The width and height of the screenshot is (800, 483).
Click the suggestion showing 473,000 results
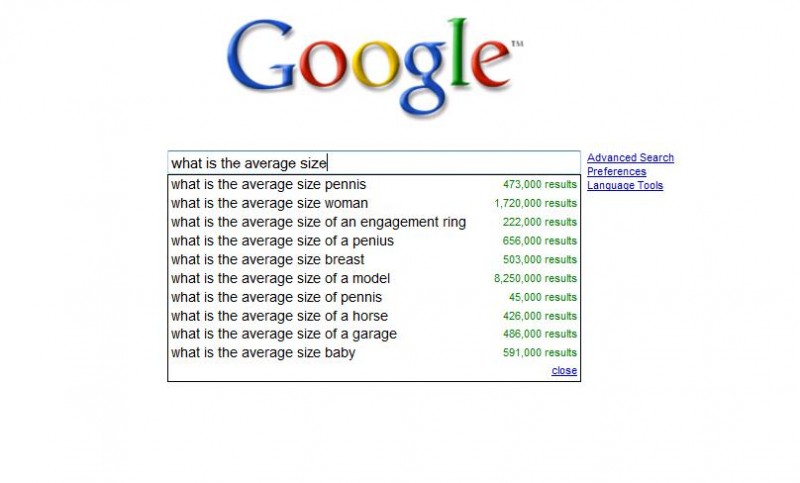click(268, 184)
